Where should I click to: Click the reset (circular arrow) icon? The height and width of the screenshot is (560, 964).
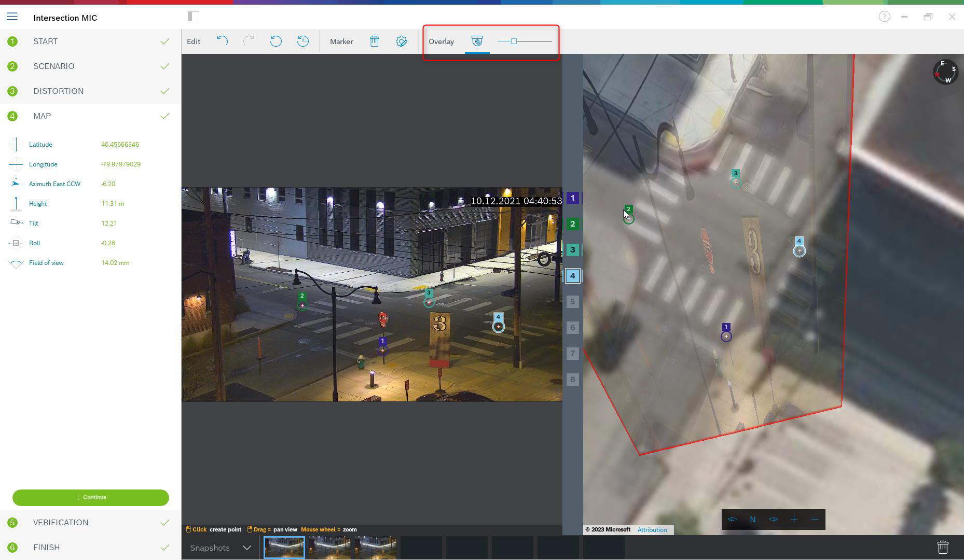pos(276,41)
